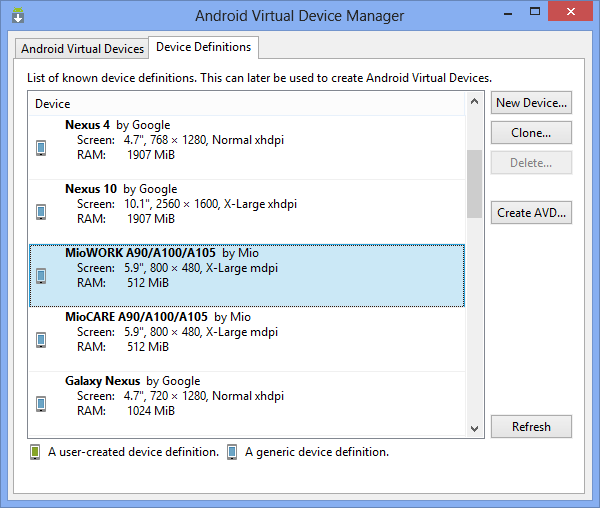Click the disabled Delete button
The height and width of the screenshot is (508, 600).
(x=531, y=163)
